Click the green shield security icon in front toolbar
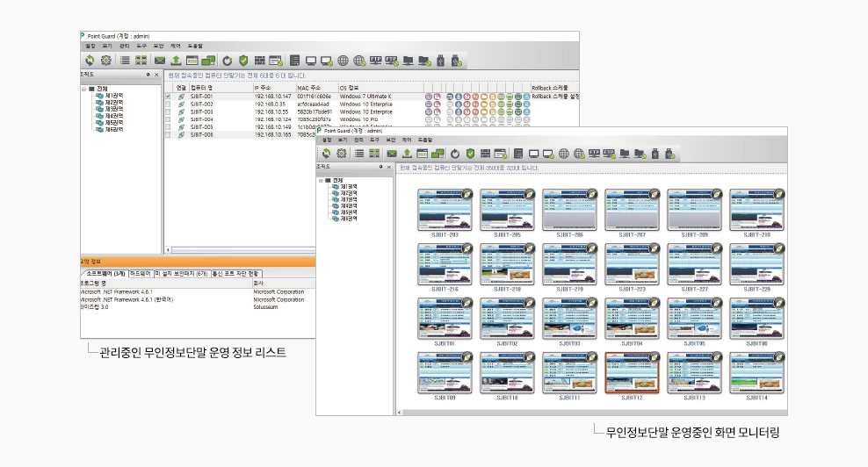The height and width of the screenshot is (467, 868). click(470, 154)
